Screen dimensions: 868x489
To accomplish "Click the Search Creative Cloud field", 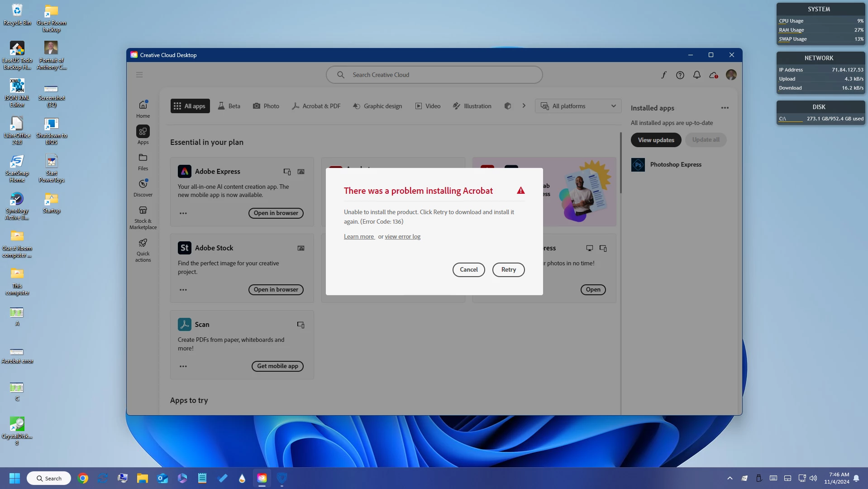I will [434, 75].
